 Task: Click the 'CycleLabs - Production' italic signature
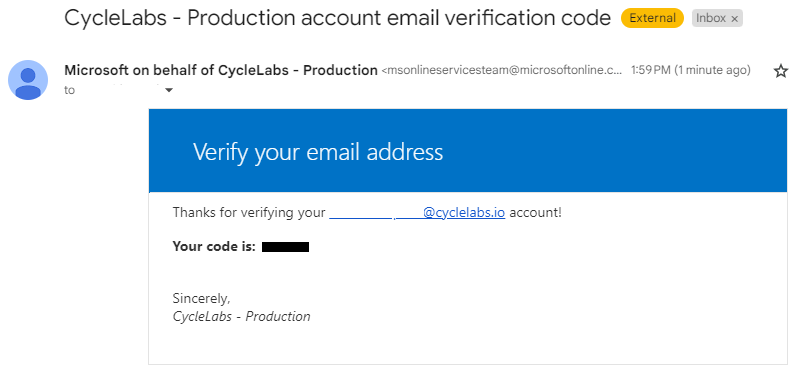click(241, 316)
